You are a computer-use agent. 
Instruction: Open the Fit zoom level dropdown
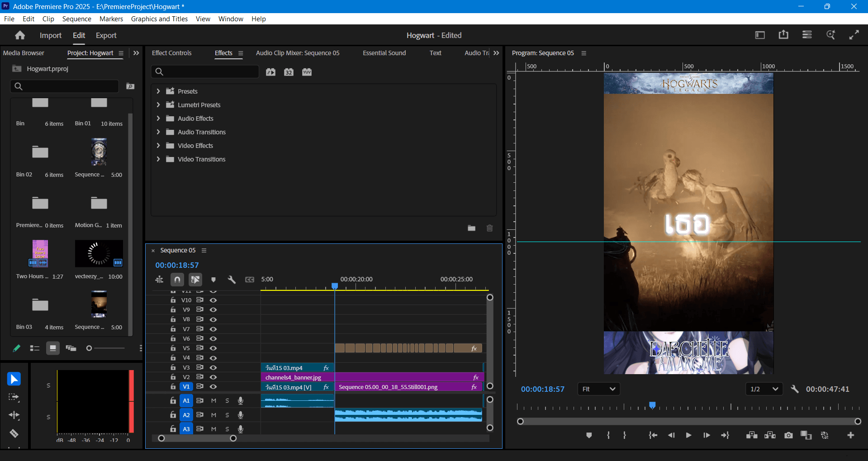pos(598,389)
